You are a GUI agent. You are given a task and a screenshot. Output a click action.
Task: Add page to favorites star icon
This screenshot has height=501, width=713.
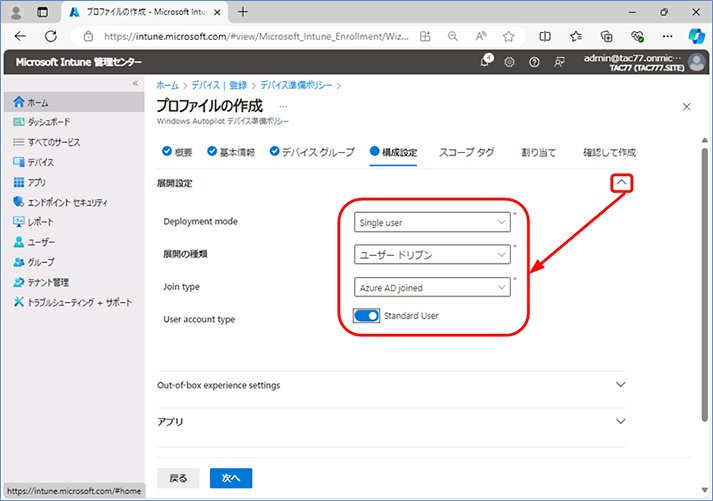(x=508, y=36)
